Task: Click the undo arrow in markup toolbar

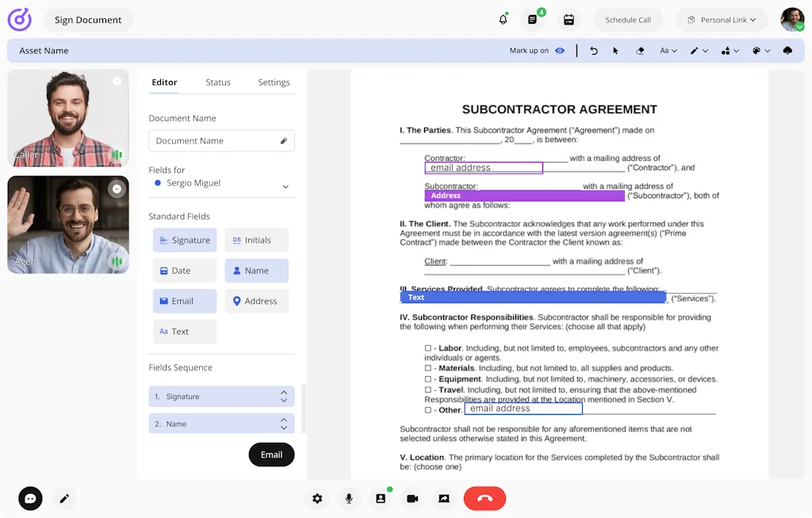Action: click(594, 51)
